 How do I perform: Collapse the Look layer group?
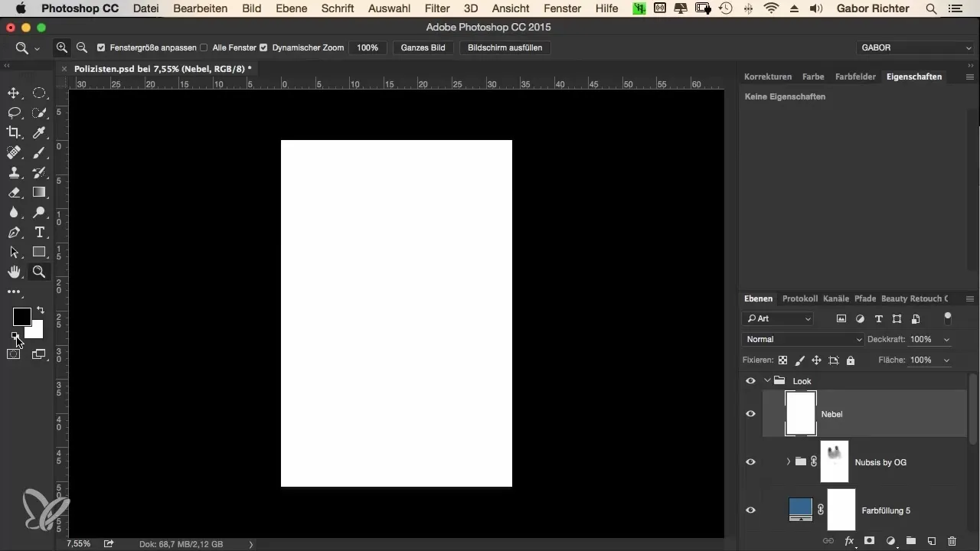pyautogui.click(x=767, y=381)
